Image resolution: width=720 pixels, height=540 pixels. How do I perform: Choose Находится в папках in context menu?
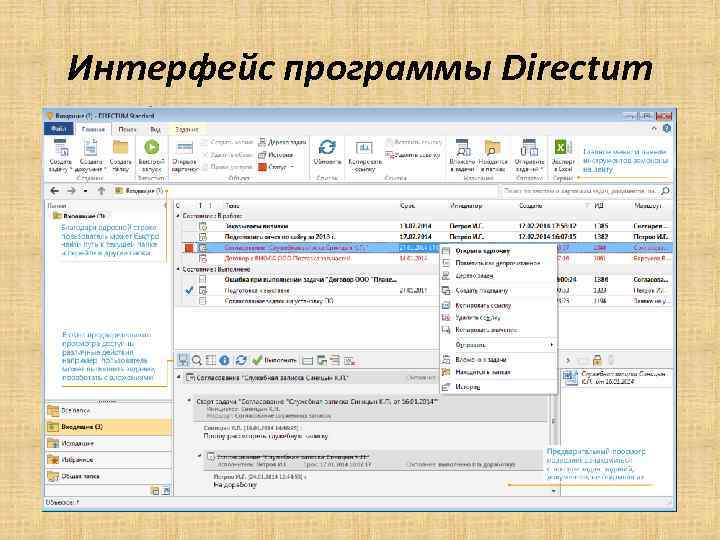(498, 372)
